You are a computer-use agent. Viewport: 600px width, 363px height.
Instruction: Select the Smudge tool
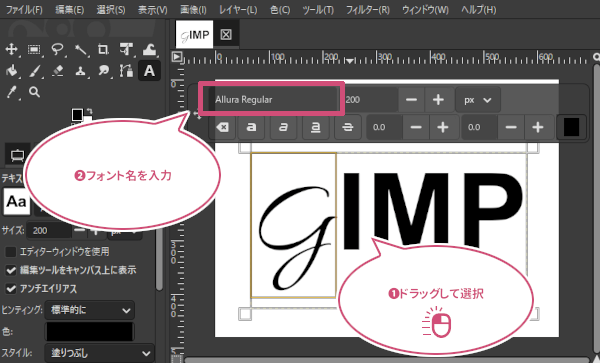(103, 71)
